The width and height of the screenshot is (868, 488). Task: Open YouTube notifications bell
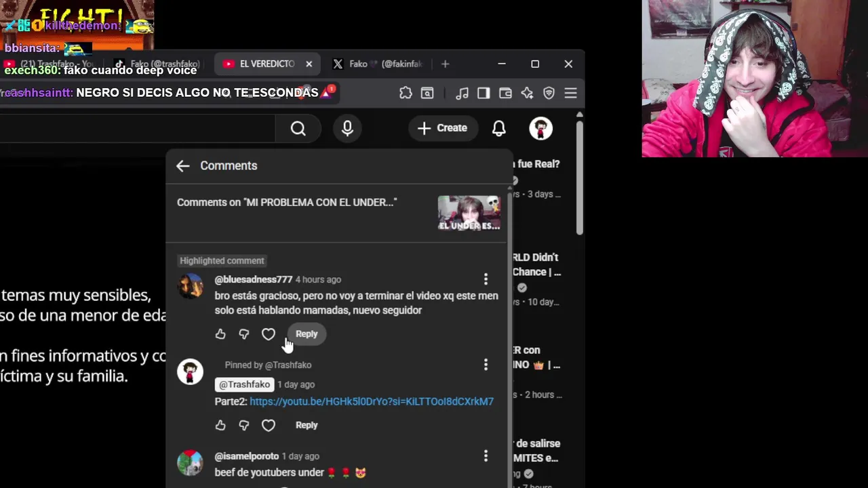pos(498,128)
